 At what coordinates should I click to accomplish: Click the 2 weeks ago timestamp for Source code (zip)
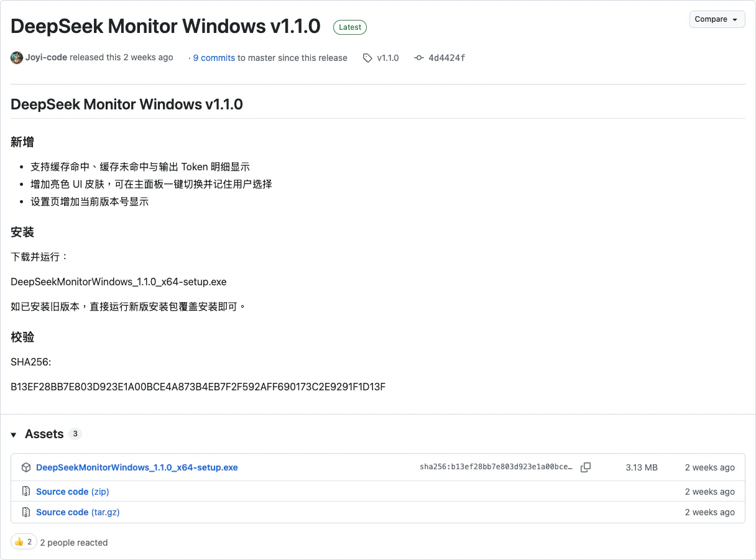tap(710, 492)
